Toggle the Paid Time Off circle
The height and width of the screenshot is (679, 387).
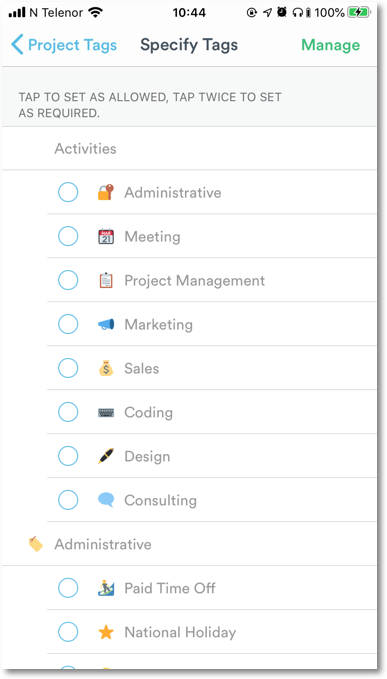(x=68, y=588)
